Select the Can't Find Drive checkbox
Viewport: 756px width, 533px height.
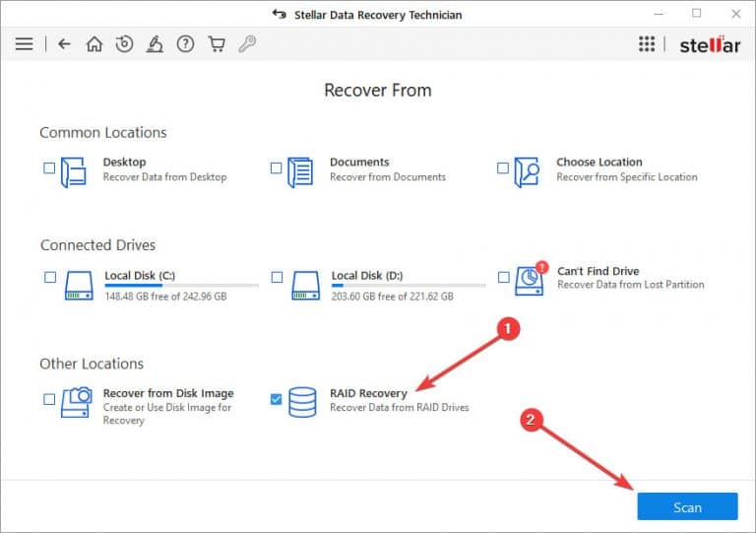tap(503, 278)
